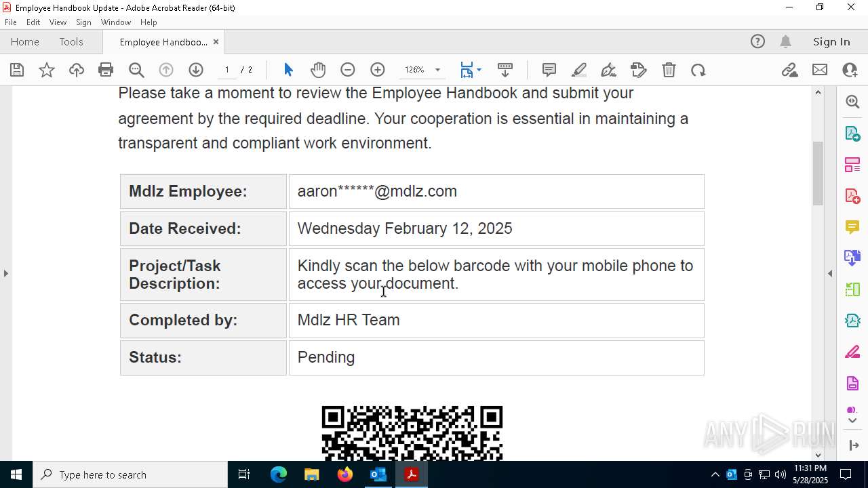Click the aaron******@mdlz.com cell
Image resolution: width=868 pixels, height=488 pixels.
[x=496, y=191]
